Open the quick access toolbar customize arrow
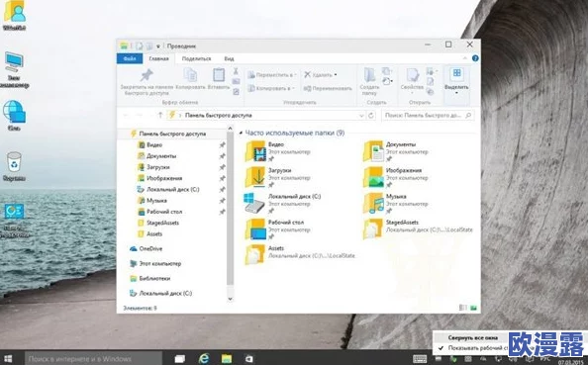The height and width of the screenshot is (365, 588). [157, 46]
